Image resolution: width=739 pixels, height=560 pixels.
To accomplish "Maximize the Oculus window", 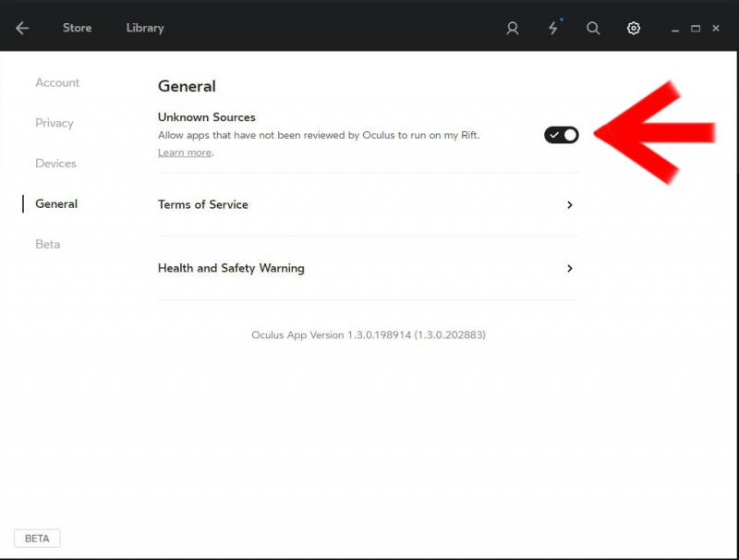I will 696,29.
